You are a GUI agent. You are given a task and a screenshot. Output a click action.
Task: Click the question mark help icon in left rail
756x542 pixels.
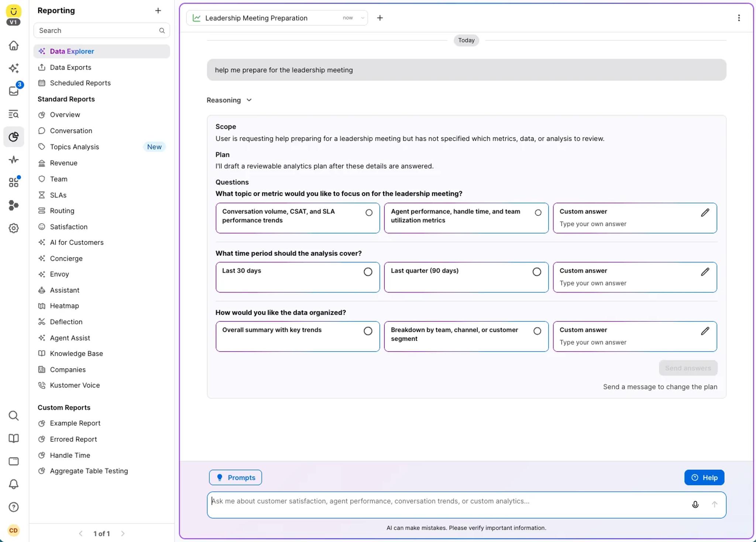coord(14,507)
